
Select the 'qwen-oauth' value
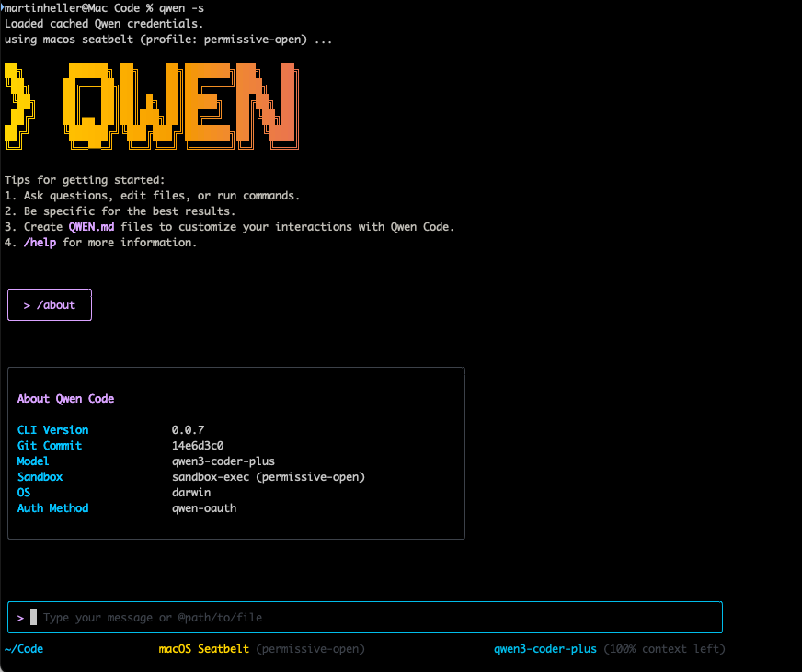coord(204,508)
